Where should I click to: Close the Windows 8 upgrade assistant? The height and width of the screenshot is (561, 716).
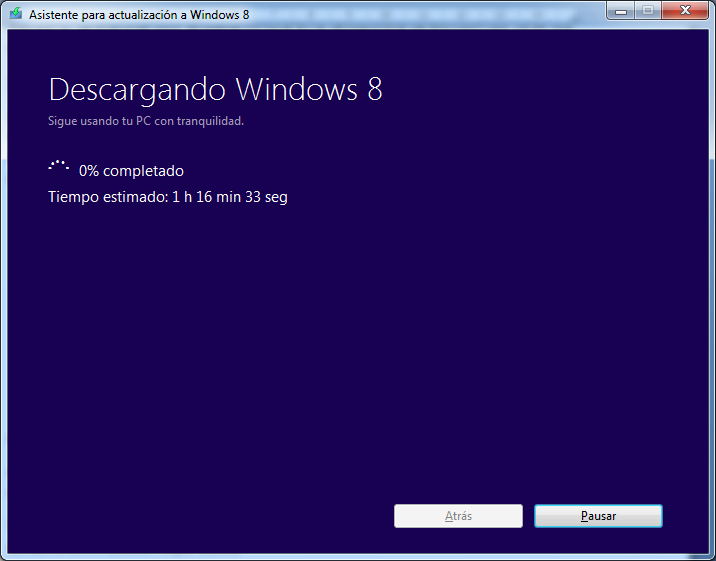[685, 10]
